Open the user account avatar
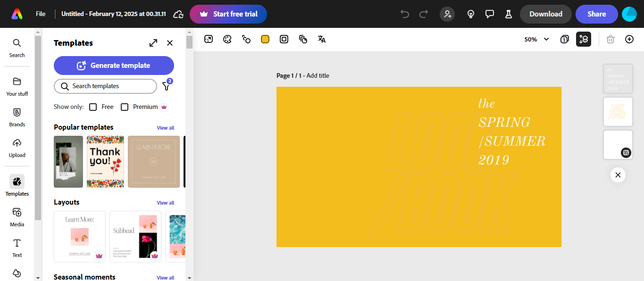Screen dimensions: 644x281 (629, 14)
